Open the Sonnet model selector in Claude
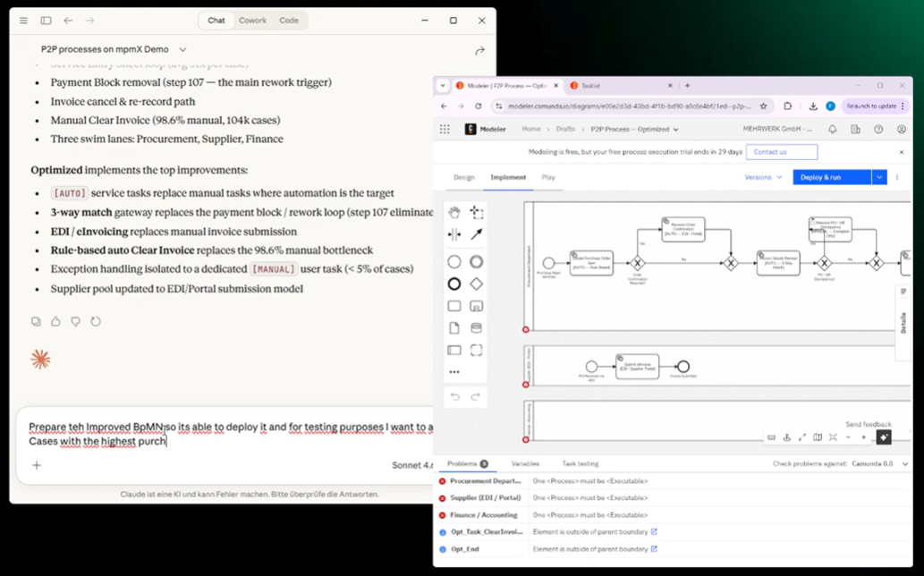This screenshot has height=576, width=924. click(x=412, y=465)
